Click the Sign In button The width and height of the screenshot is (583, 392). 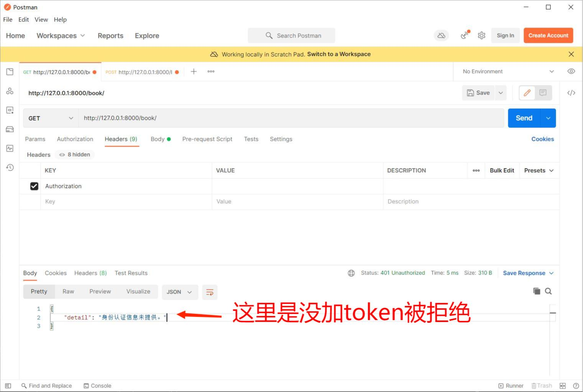coord(505,35)
